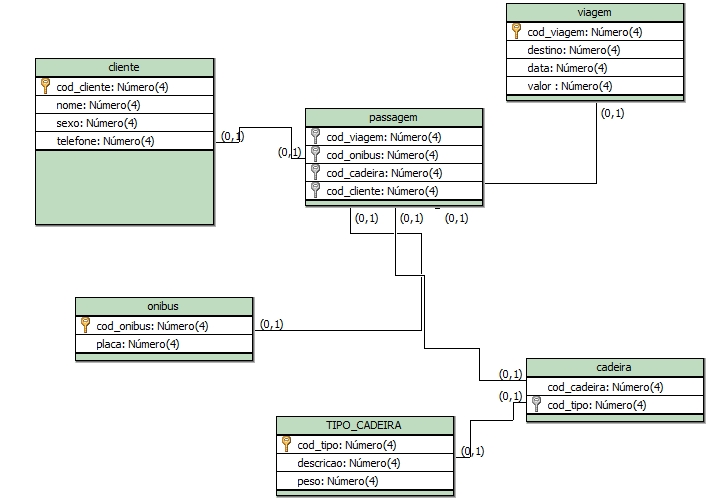Select the TIPO_CADEIRA table header
Image resolution: width=711 pixels, height=503 pixels.
(364, 425)
